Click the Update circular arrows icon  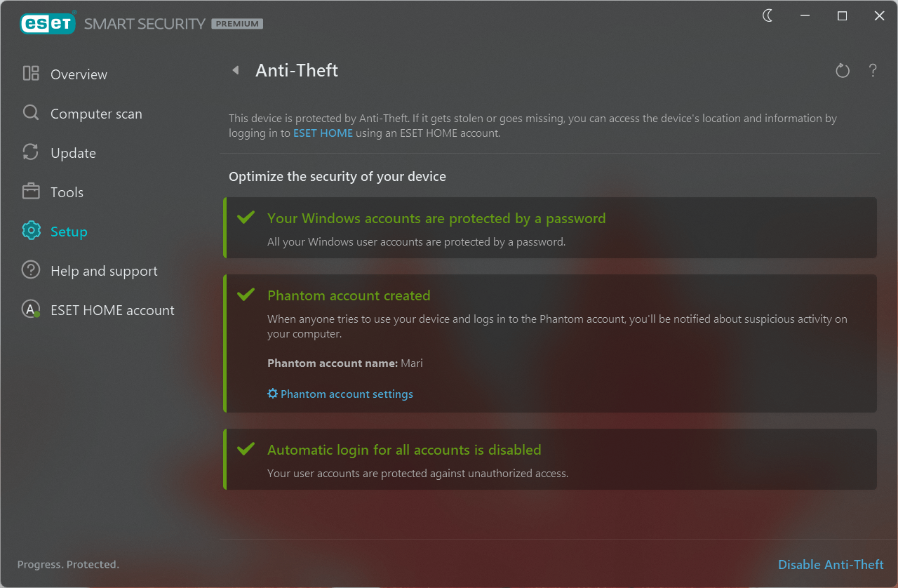point(31,152)
